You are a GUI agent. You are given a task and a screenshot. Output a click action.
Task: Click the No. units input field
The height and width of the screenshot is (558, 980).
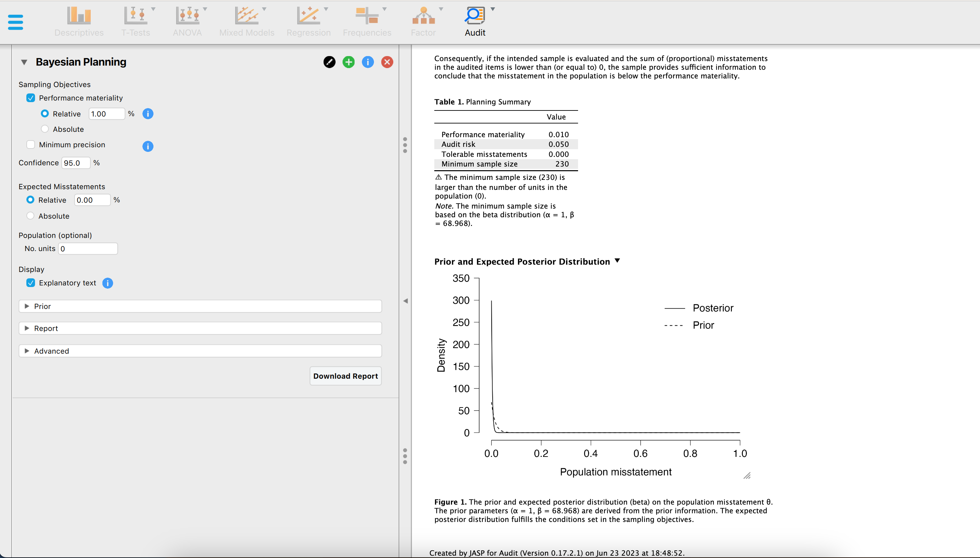88,249
